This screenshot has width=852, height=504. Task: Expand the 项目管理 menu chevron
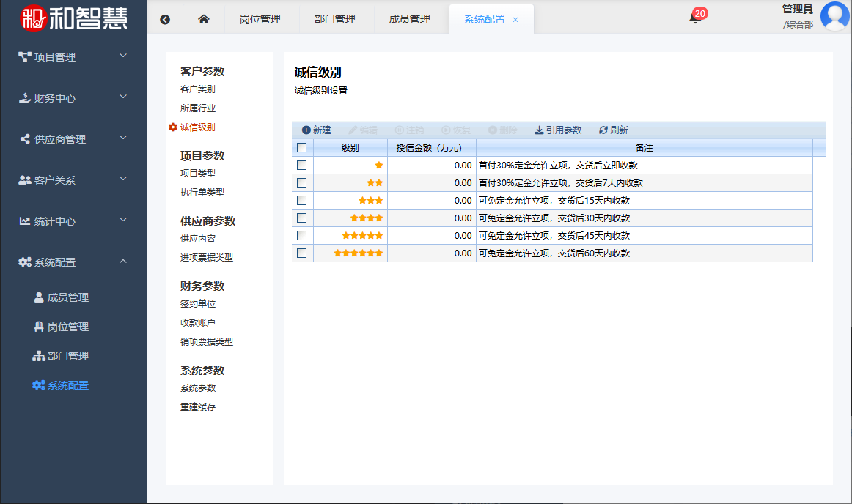[123, 56]
